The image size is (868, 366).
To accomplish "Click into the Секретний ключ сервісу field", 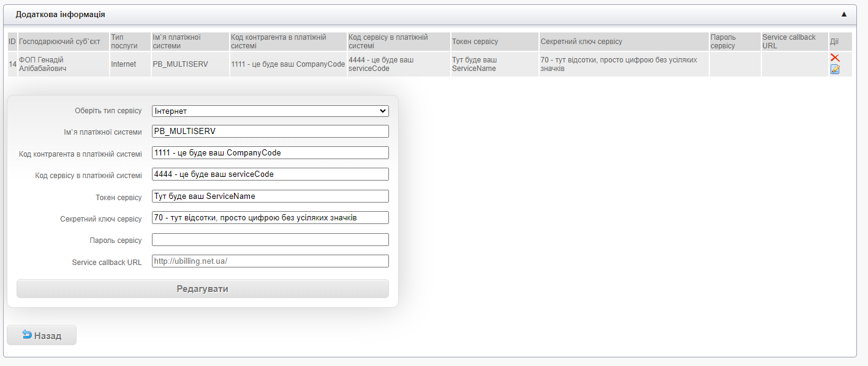I will pos(270,218).
